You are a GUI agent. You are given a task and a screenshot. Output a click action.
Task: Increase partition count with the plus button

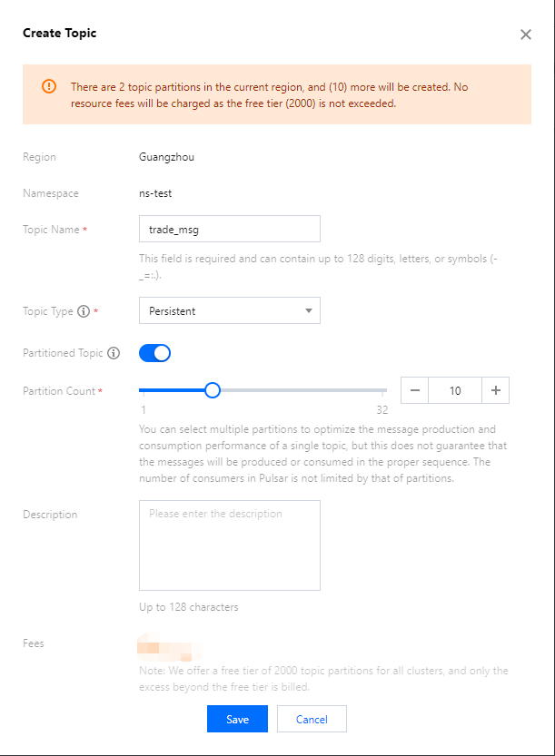495,390
